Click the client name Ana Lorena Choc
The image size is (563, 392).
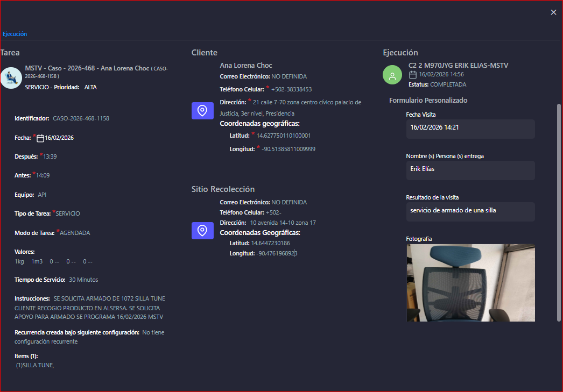246,66
